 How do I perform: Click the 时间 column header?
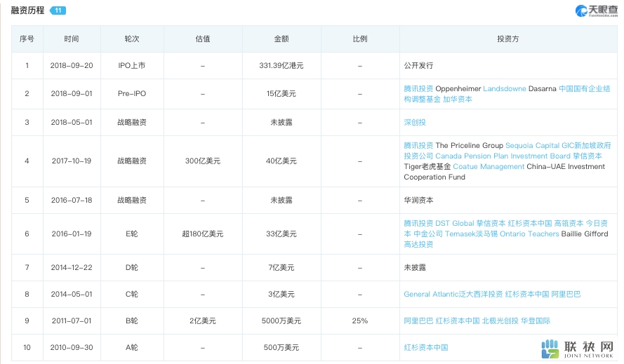pyautogui.click(x=72, y=39)
